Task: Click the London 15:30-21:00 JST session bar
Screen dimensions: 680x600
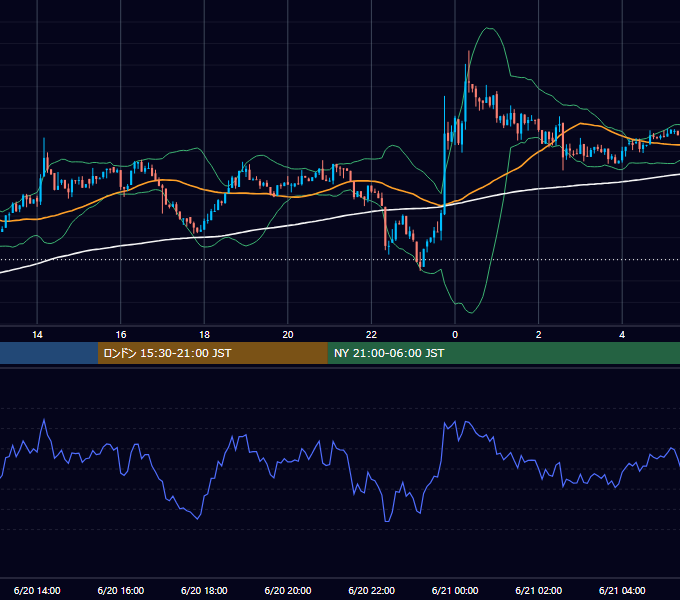Action: coord(212,353)
